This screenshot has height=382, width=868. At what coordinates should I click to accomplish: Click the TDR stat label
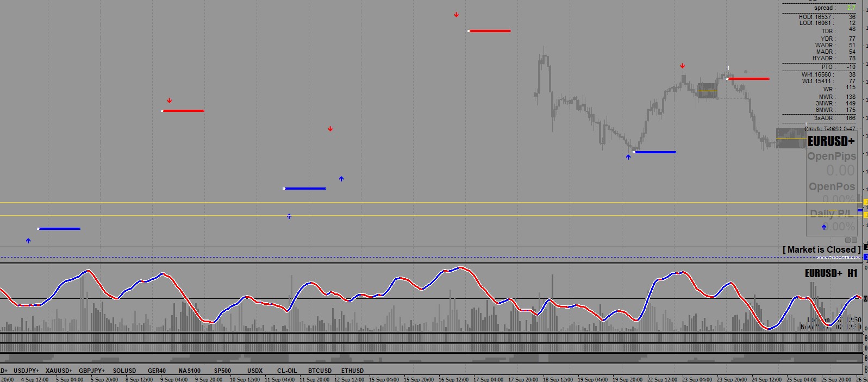827,31
